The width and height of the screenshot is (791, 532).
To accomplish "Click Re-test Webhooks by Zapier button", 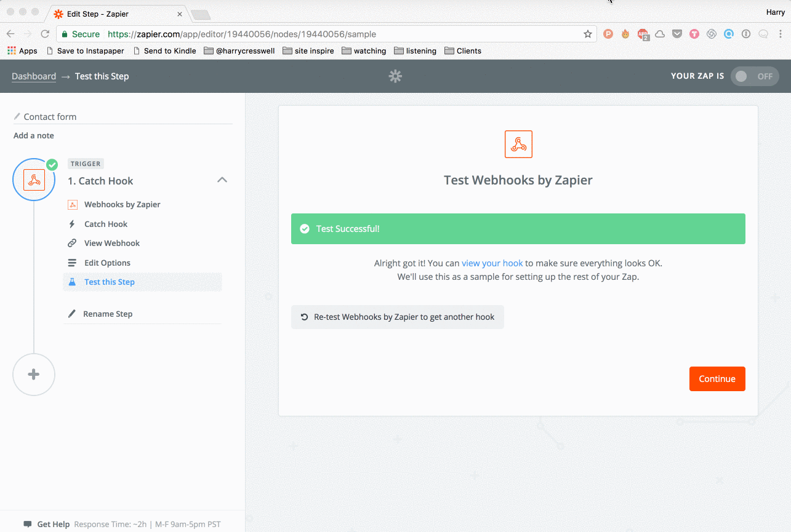I will coord(398,317).
